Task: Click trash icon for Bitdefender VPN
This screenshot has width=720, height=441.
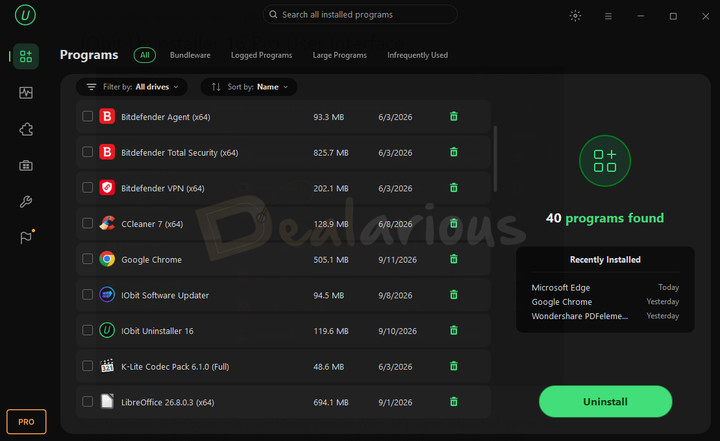Action: (454, 187)
